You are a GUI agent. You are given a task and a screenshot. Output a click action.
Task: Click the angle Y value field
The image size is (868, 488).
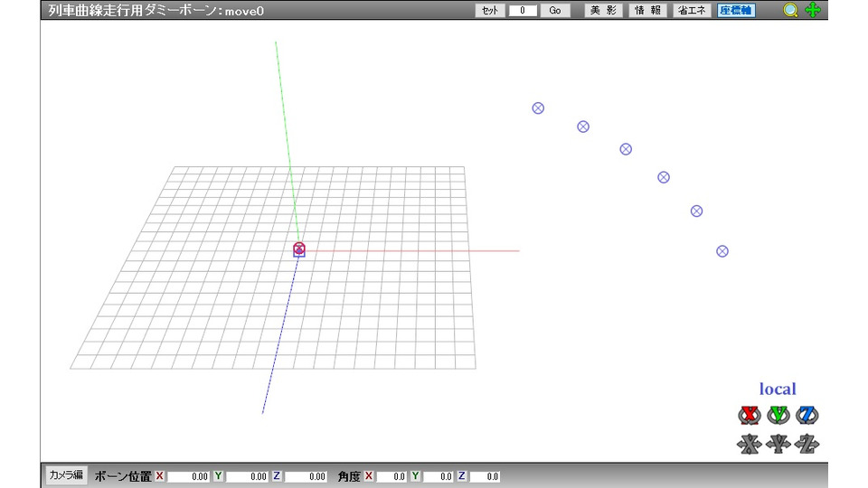[438, 476]
